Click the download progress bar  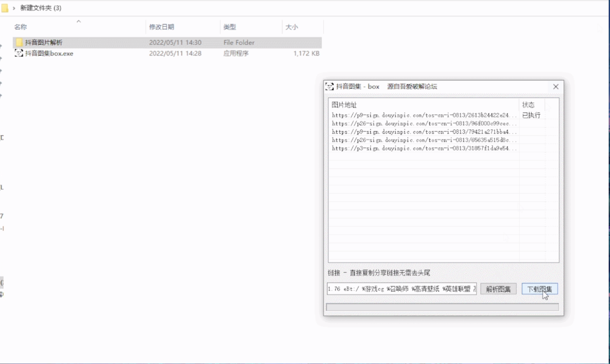point(443,307)
